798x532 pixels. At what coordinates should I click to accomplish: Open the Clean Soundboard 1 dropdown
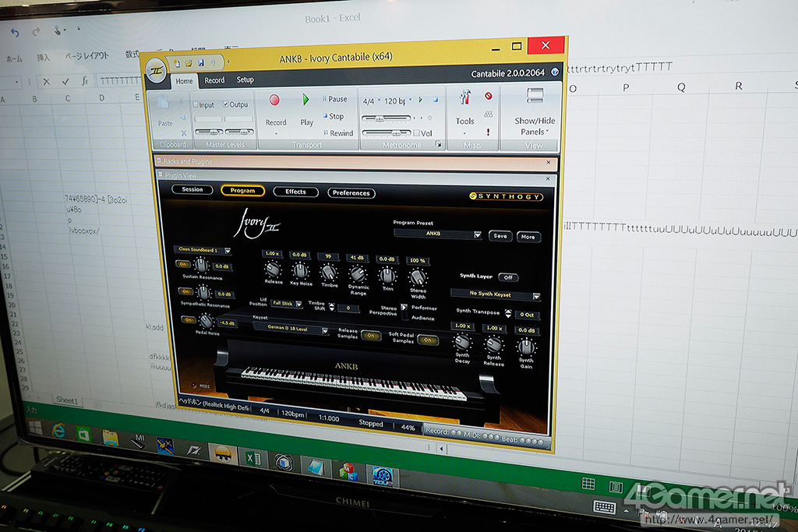pos(202,250)
